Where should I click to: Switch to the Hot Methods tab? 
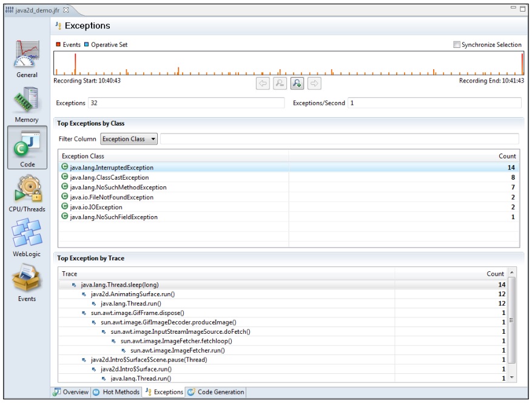(x=116, y=392)
